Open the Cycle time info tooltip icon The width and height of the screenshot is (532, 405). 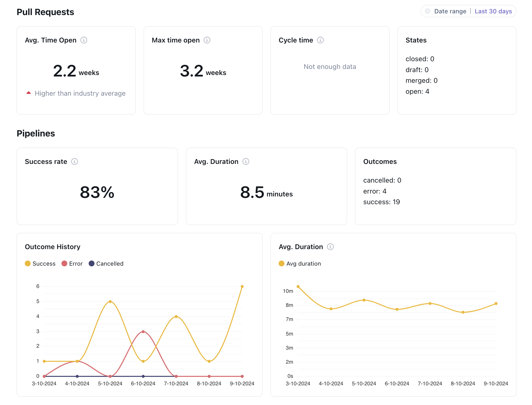click(x=320, y=40)
